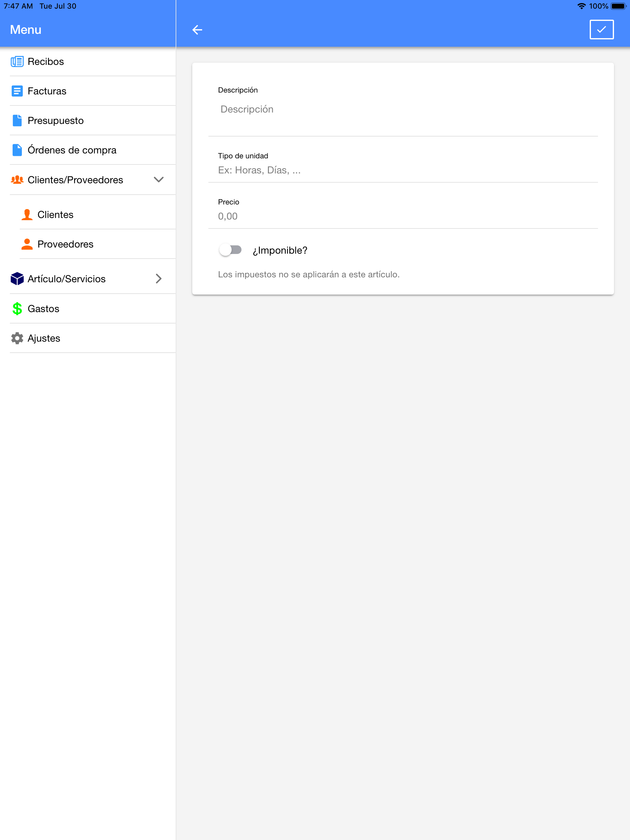Click the Facturas document icon
This screenshot has width=630, height=840.
tap(17, 91)
